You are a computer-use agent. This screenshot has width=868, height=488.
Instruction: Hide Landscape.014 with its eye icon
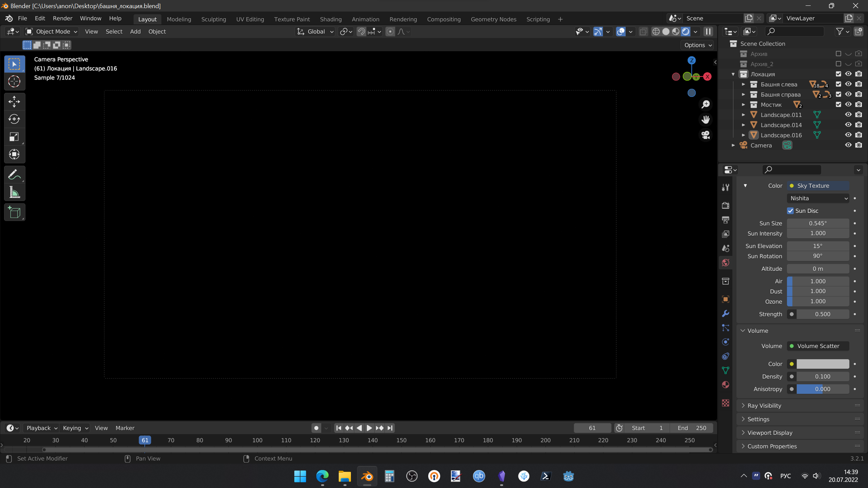(x=848, y=125)
